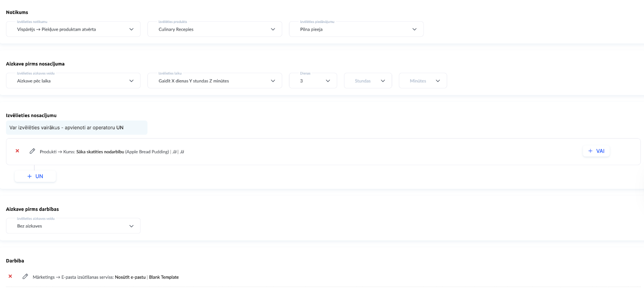Open the 'Bez aizkaves' delay dropdown
The width and height of the screenshot is (644, 293).
click(x=73, y=226)
